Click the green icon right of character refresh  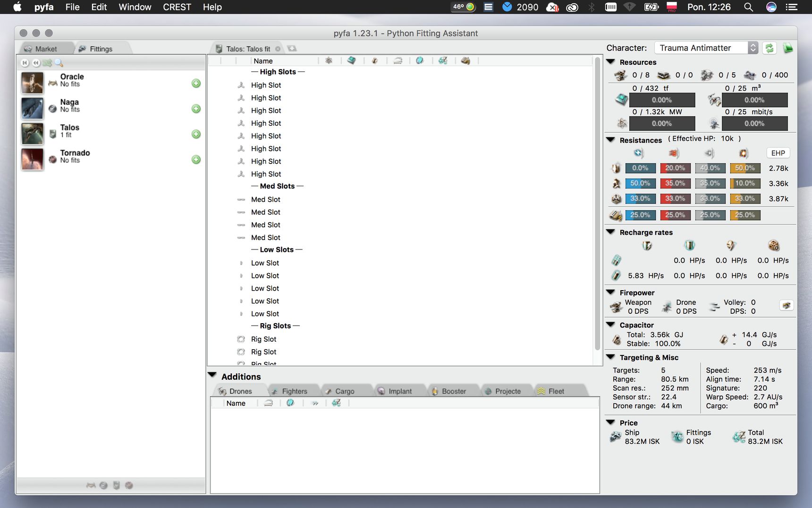click(787, 48)
